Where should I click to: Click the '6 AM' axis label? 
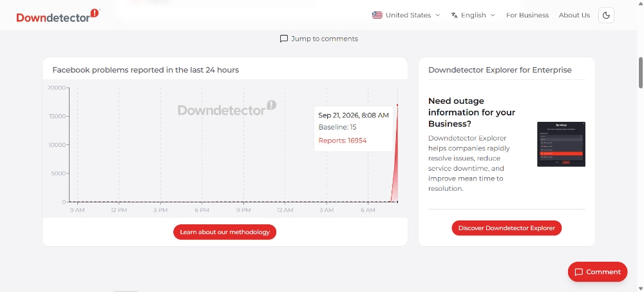pyautogui.click(x=368, y=210)
